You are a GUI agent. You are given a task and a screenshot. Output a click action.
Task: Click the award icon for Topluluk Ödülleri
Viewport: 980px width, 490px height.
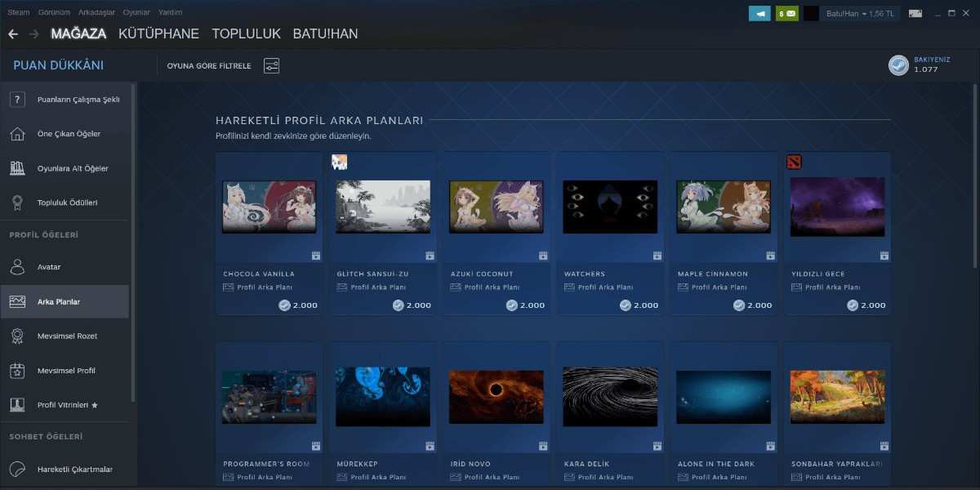click(x=17, y=203)
